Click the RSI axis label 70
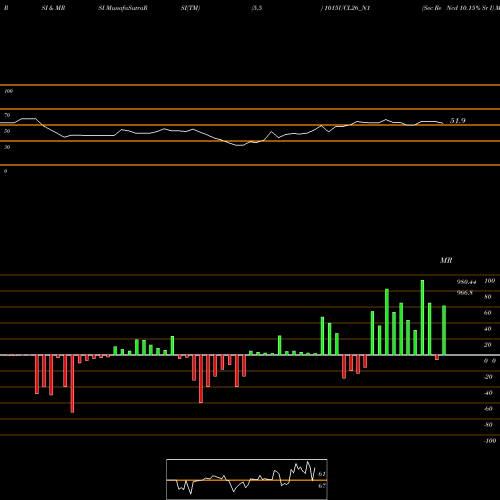This screenshot has width=500, height=500. click(x=7, y=115)
